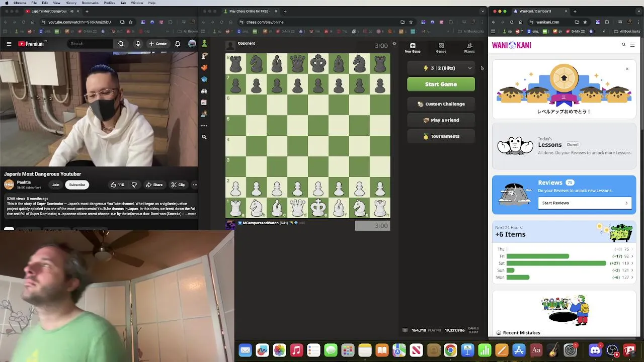Subscribe to the Paahtis channel
This screenshot has height=362, width=644.
coord(77,185)
